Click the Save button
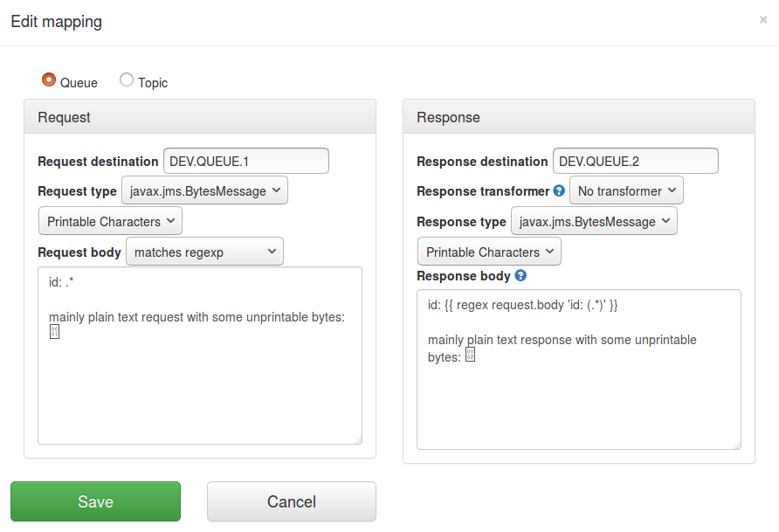Screen dimensions: 779x532 coord(95,501)
